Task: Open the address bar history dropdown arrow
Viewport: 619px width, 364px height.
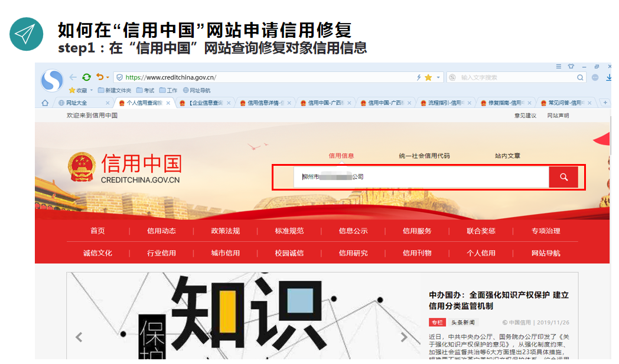Action: tap(438, 78)
